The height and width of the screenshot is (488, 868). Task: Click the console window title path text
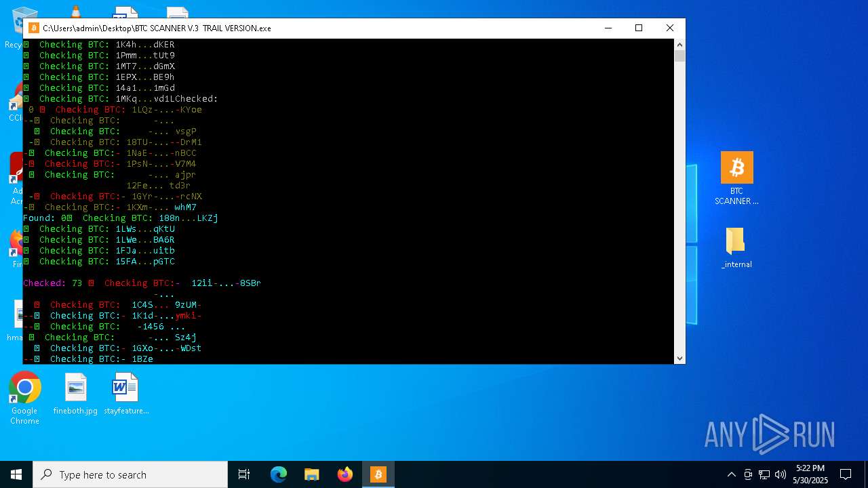[x=157, y=28]
